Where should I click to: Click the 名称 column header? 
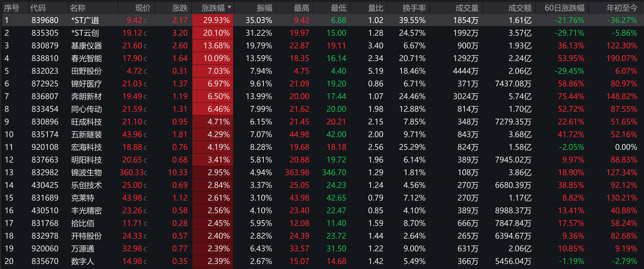click(x=78, y=8)
